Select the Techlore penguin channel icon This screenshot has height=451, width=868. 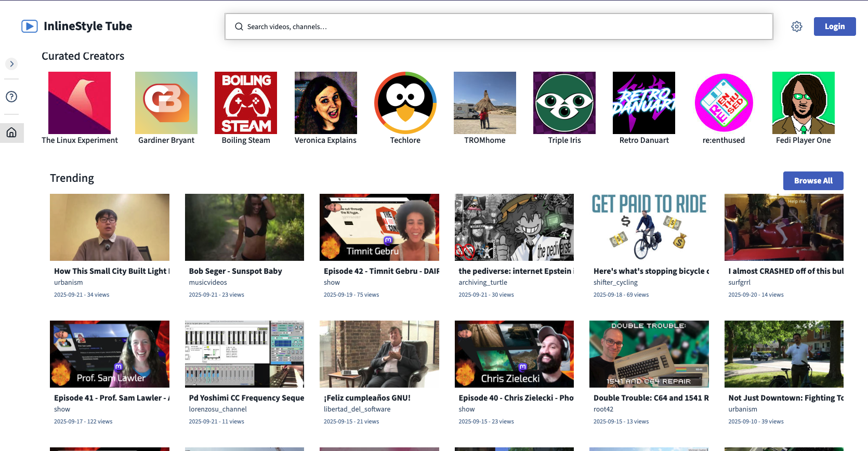coord(405,103)
